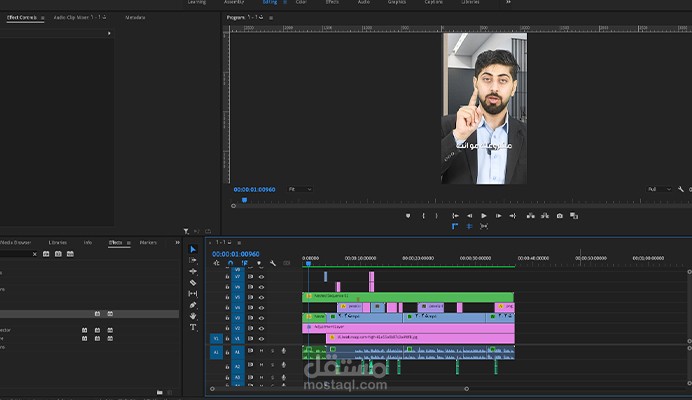Open the timeline sequence panel menu
Viewport: 692px width, 400px height.
point(239,242)
